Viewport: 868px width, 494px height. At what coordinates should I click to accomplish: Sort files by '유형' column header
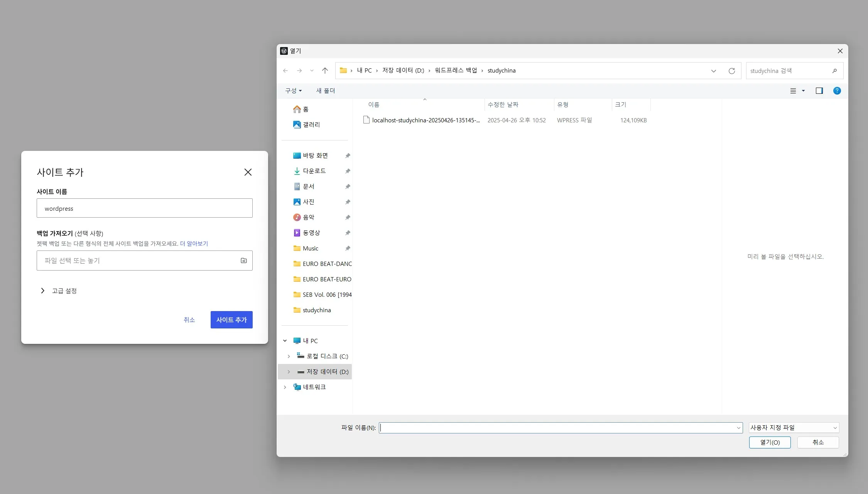tap(563, 105)
